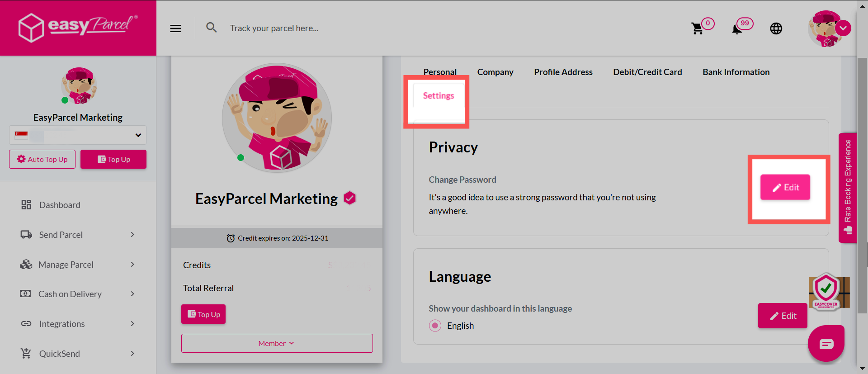
Task: Toggle the hamburger menu icon
Action: pyautogui.click(x=175, y=28)
